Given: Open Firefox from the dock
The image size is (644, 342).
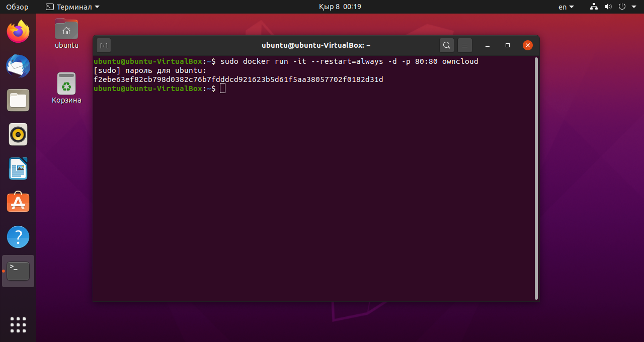Looking at the screenshot, I should 18,32.
